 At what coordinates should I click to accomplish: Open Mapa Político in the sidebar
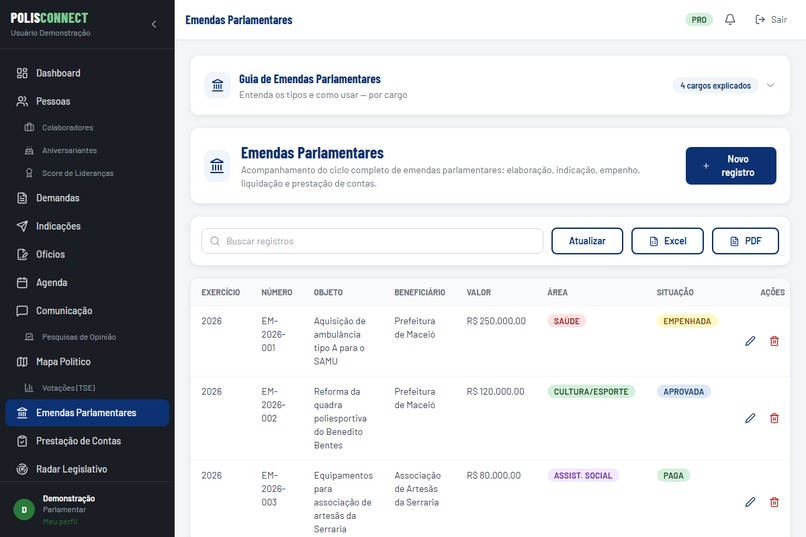[87, 362]
